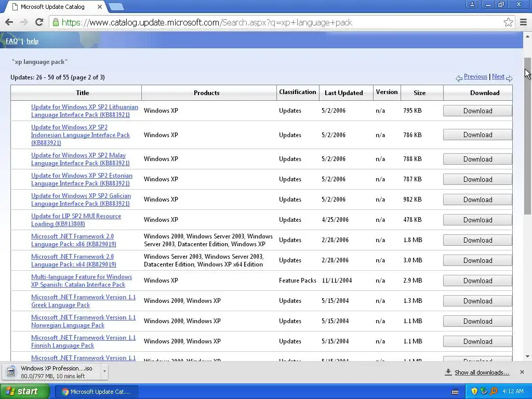Click the downloading ISO file icon
This screenshot has height=399, width=532.
11,372
